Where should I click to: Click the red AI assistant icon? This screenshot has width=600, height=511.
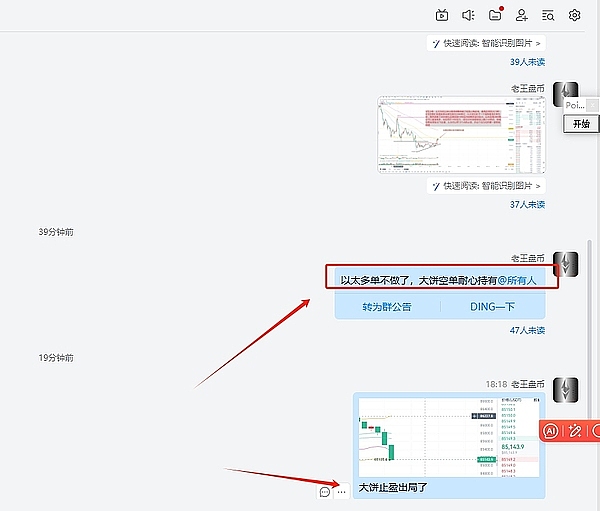(x=551, y=431)
